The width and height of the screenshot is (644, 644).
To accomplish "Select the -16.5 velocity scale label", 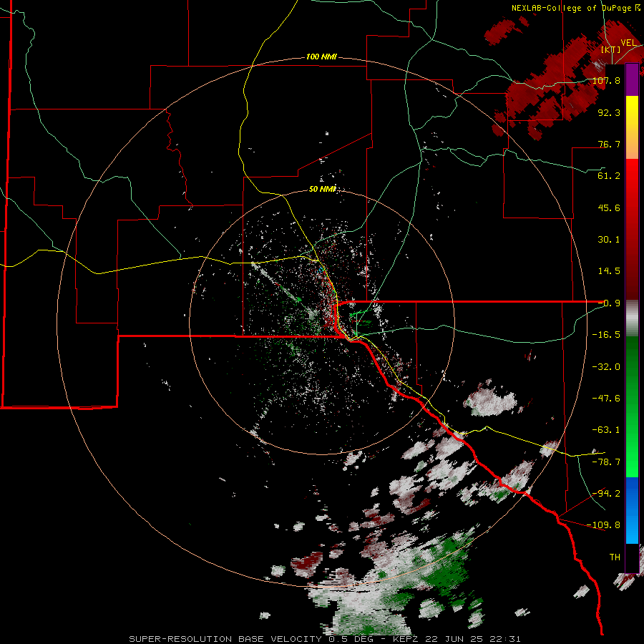I will pyautogui.click(x=606, y=335).
